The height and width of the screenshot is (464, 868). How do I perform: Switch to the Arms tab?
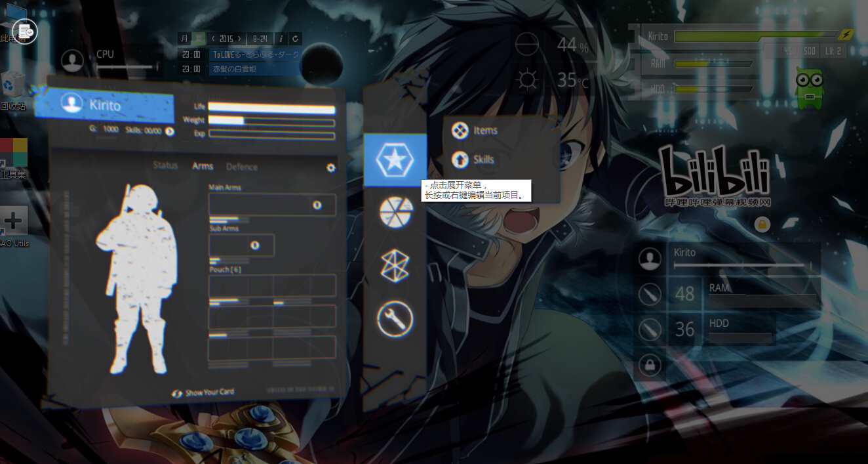[203, 166]
